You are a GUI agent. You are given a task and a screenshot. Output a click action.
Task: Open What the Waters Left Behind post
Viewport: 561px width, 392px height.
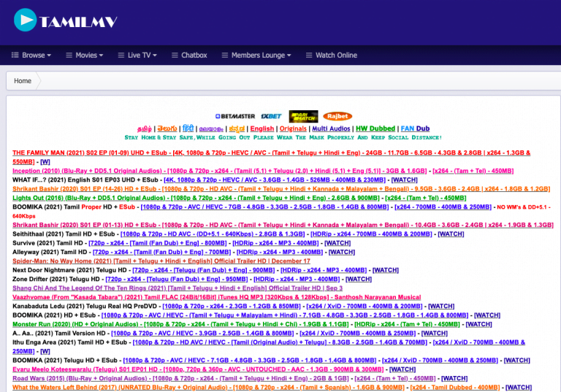coord(208,388)
